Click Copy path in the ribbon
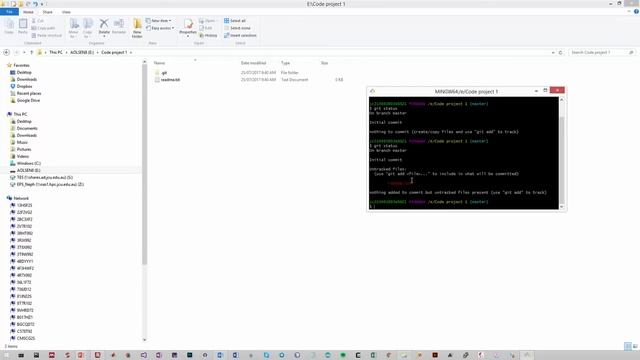The height and width of the screenshot is (360, 640). click(43, 28)
